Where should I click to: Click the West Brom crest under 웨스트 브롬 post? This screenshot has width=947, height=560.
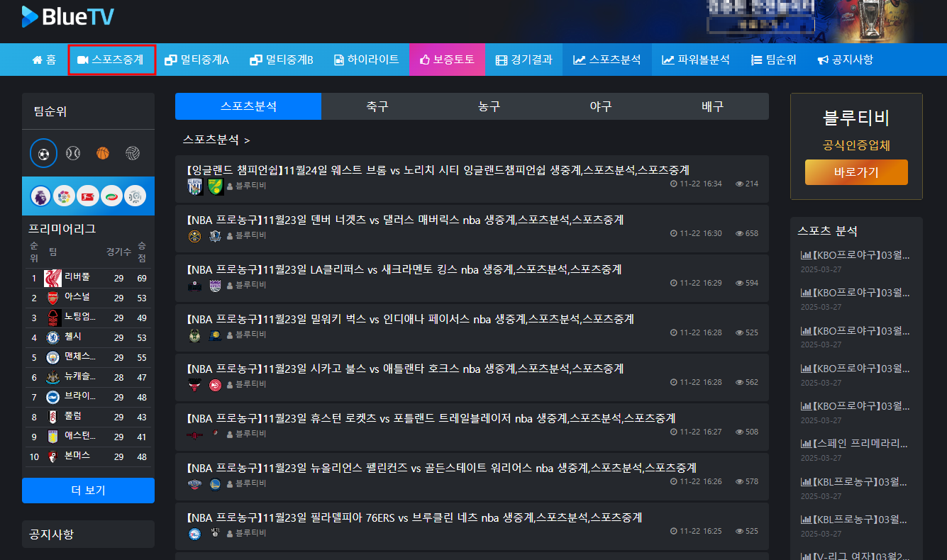tap(195, 186)
